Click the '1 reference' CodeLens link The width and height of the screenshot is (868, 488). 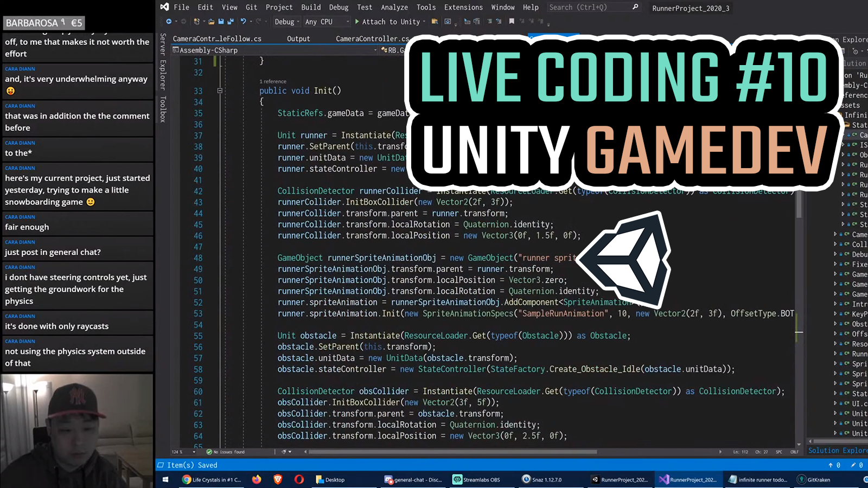point(273,81)
